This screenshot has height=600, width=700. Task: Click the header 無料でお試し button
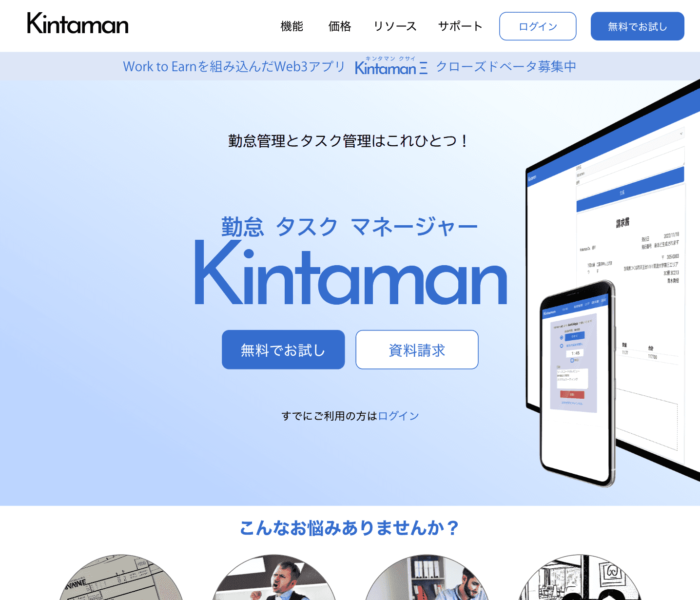click(638, 26)
